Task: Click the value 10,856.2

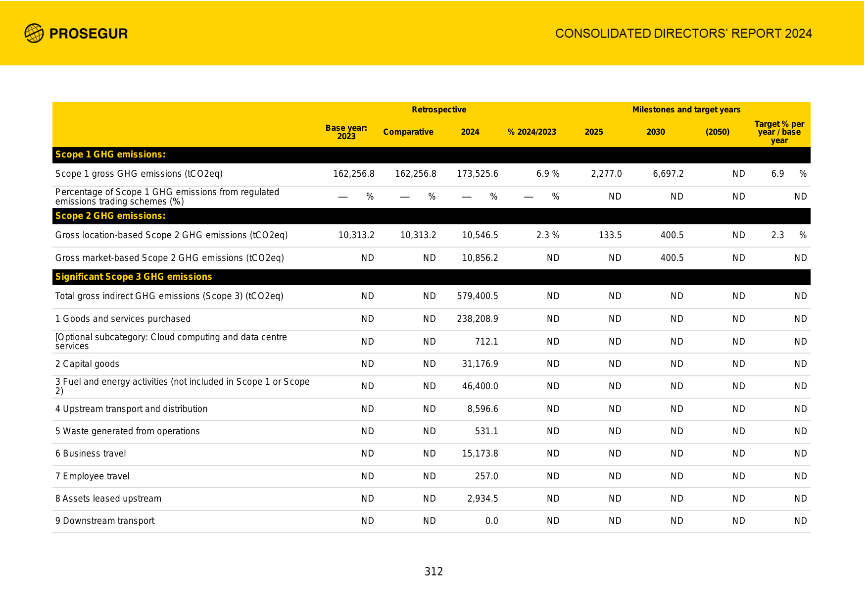Action: (x=480, y=258)
